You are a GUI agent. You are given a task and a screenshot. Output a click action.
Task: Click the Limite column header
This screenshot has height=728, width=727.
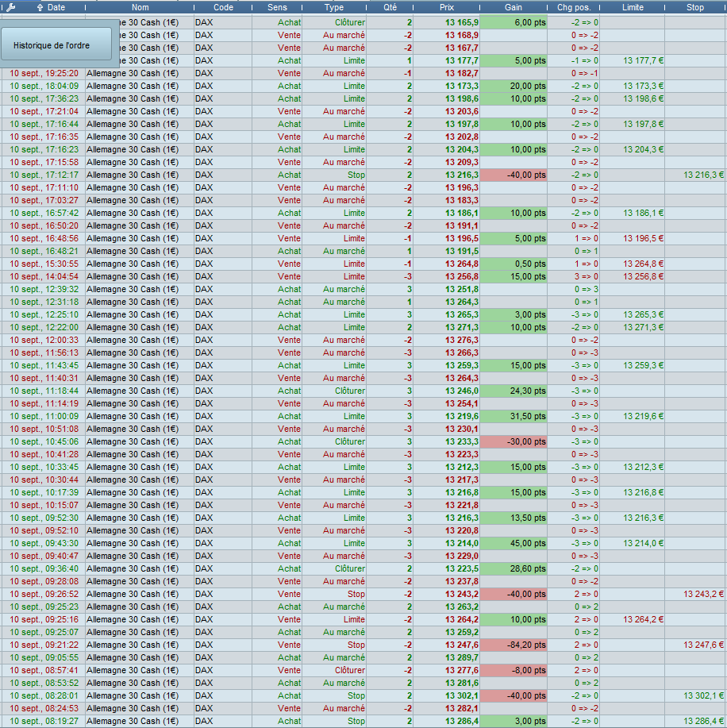[633, 7]
